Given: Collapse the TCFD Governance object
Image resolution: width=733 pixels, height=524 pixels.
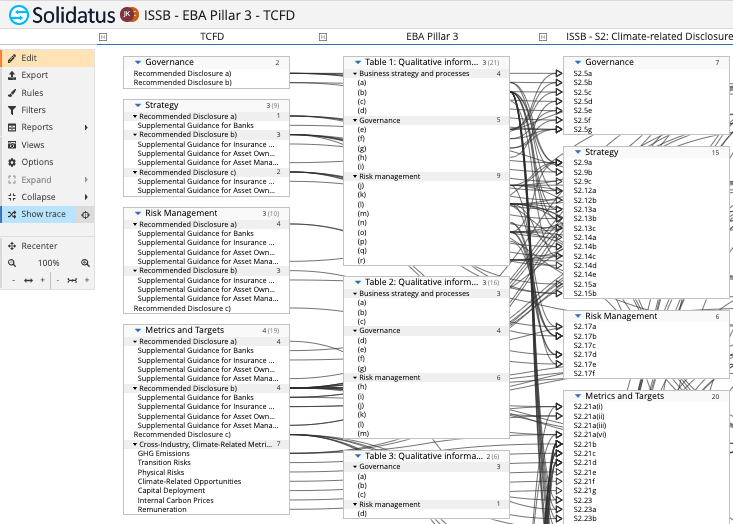Looking at the screenshot, I should [138, 62].
